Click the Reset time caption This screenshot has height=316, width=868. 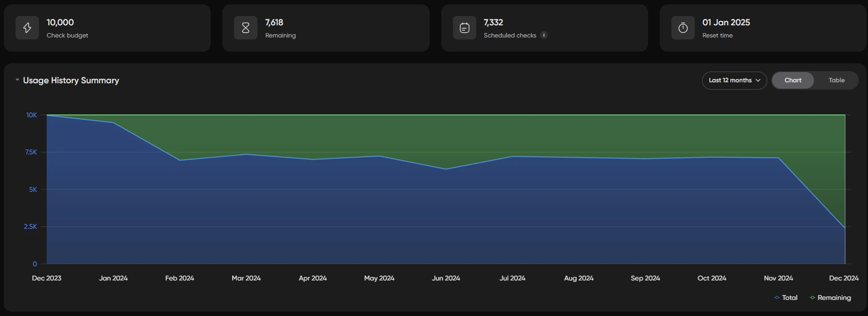click(717, 35)
